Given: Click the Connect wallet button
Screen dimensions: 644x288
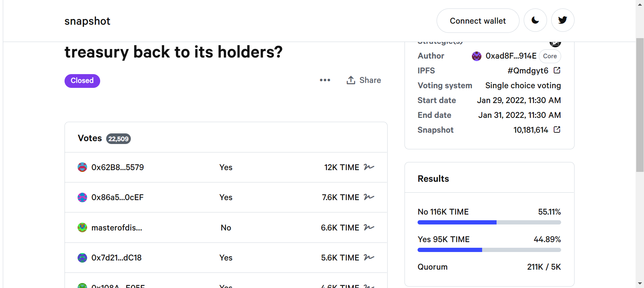Looking at the screenshot, I should coord(478,20).
